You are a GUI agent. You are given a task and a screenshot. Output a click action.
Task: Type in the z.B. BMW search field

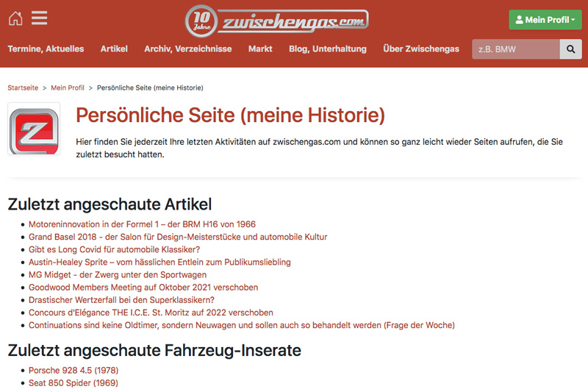click(515, 49)
